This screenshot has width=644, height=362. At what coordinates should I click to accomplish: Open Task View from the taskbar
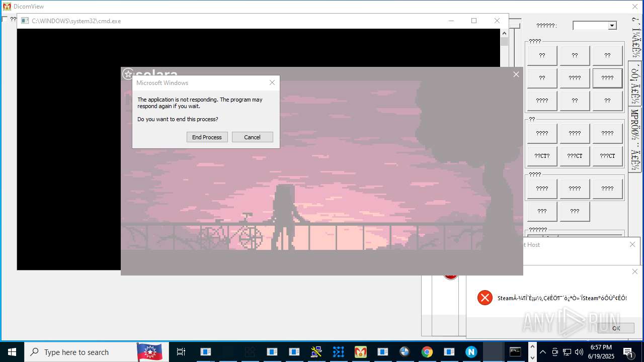click(x=181, y=352)
